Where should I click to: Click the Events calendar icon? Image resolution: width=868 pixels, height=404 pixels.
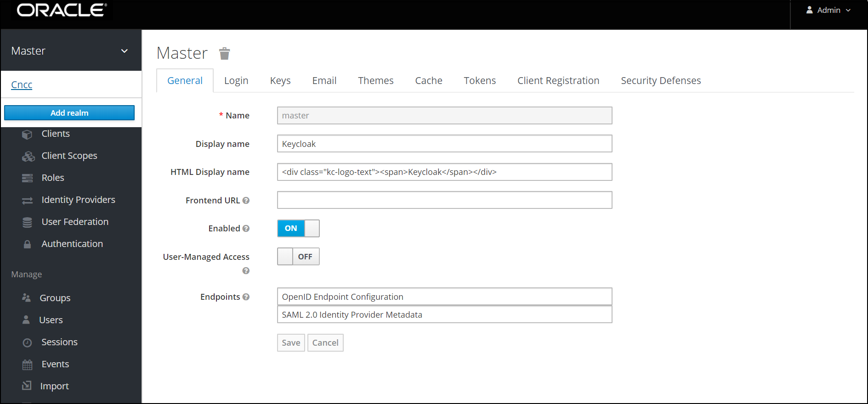pyautogui.click(x=28, y=365)
